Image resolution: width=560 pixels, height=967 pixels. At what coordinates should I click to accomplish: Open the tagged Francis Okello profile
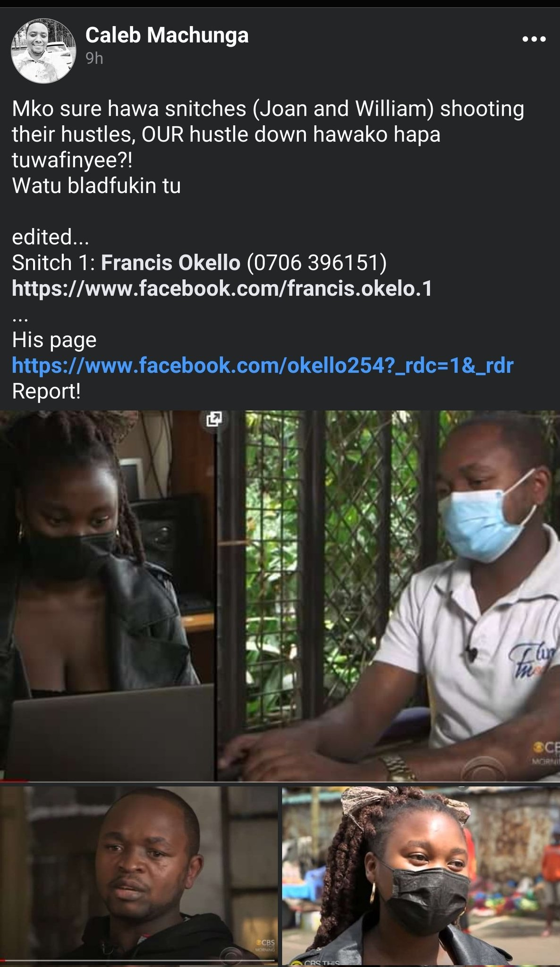(170, 263)
